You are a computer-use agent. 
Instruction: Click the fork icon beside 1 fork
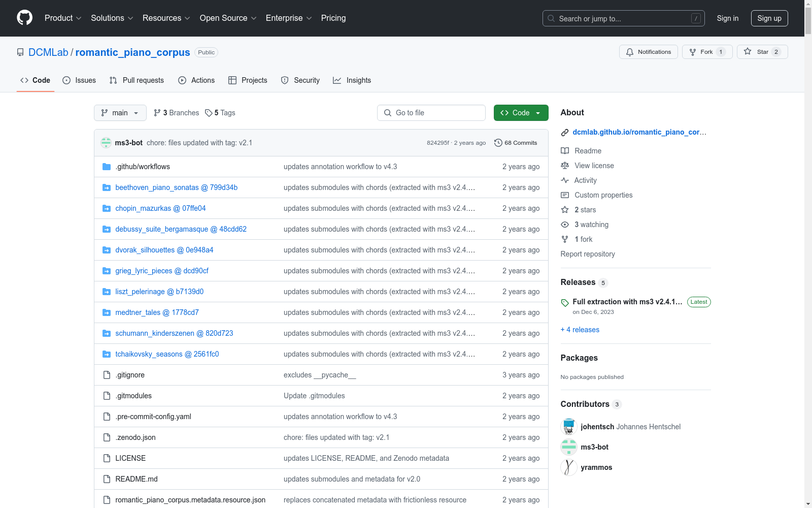pos(565,239)
